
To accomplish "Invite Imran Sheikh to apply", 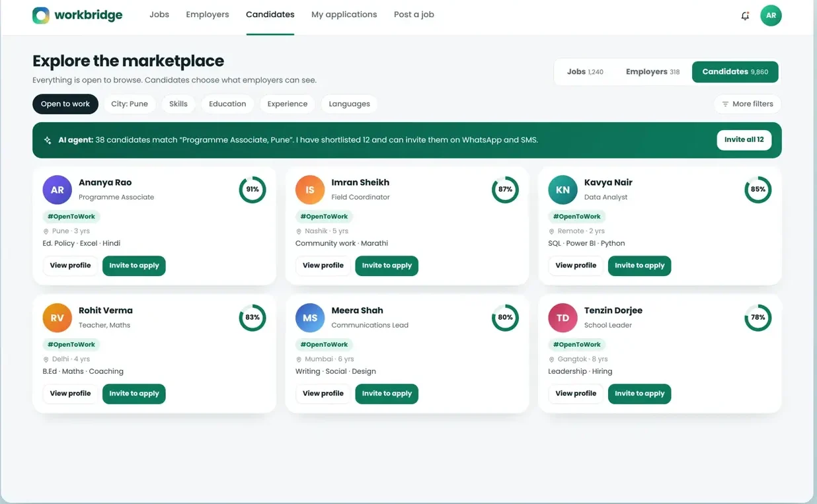I will coord(387,266).
